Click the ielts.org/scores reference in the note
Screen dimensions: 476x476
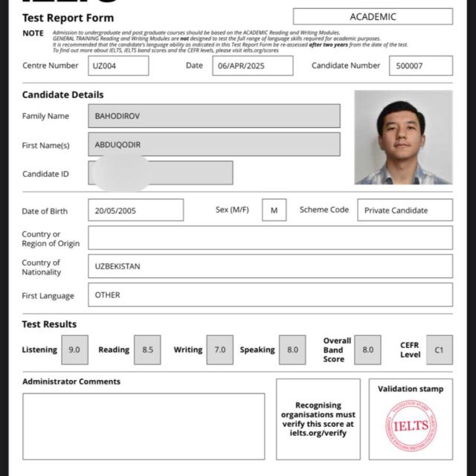(261, 51)
